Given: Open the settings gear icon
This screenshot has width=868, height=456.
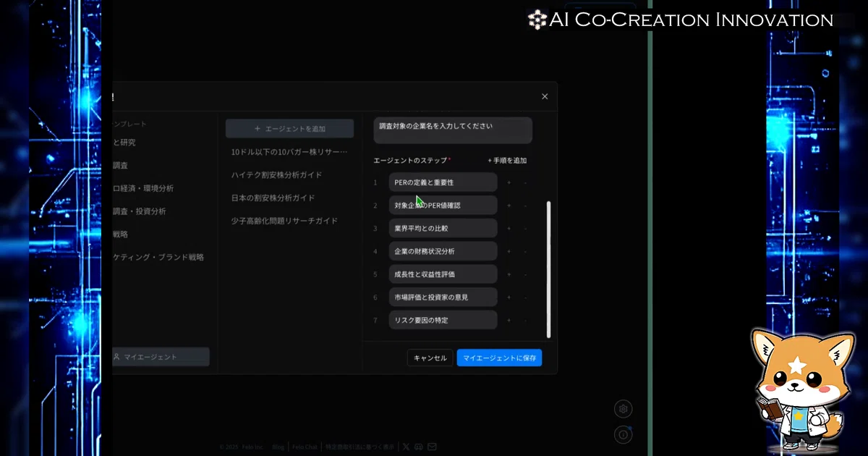Looking at the screenshot, I should [x=624, y=409].
